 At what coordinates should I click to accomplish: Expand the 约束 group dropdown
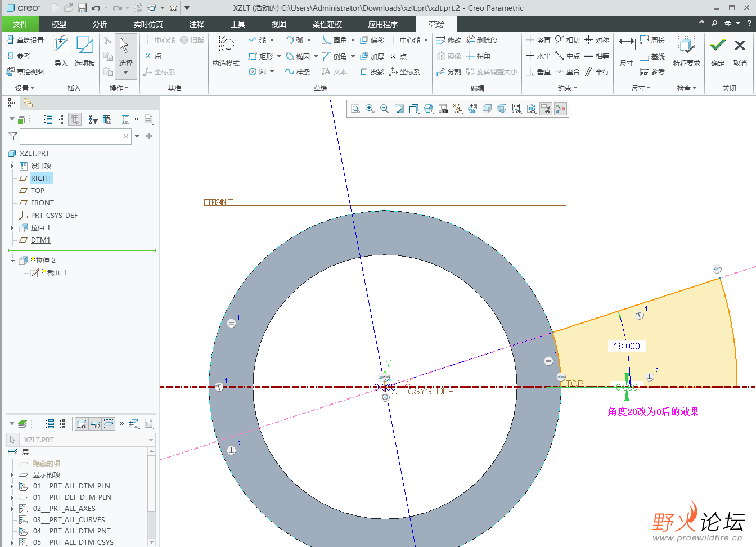click(x=568, y=88)
